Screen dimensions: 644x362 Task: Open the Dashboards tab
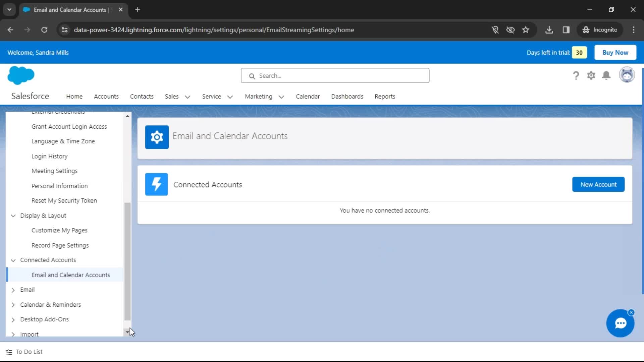tap(347, 96)
